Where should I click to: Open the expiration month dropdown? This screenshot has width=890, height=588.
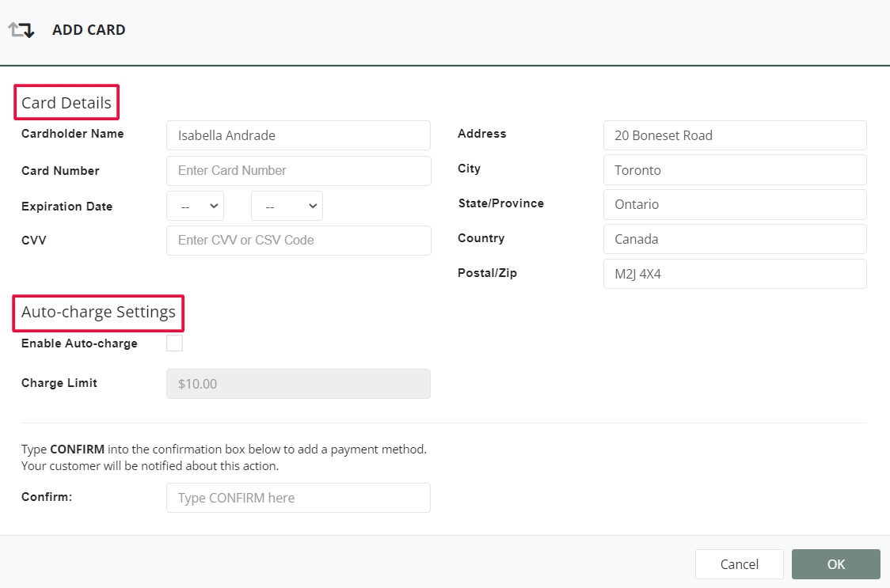[196, 206]
